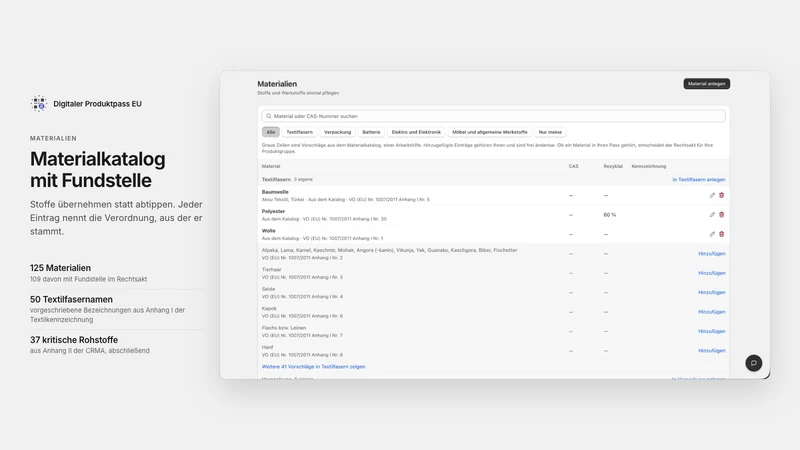Click the Rezyklat column header

[x=613, y=166]
